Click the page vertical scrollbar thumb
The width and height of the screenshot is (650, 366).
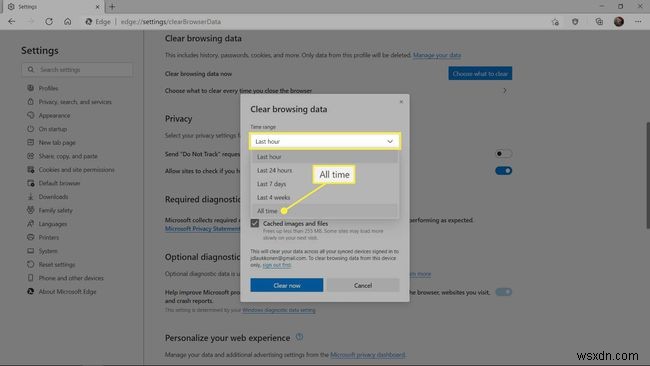(x=648, y=175)
